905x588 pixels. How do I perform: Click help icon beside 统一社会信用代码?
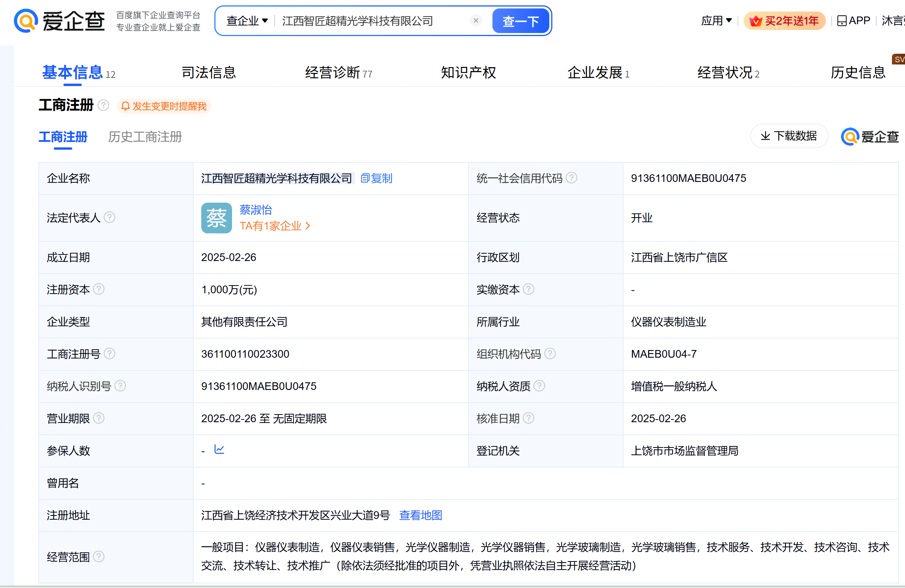coord(572,178)
